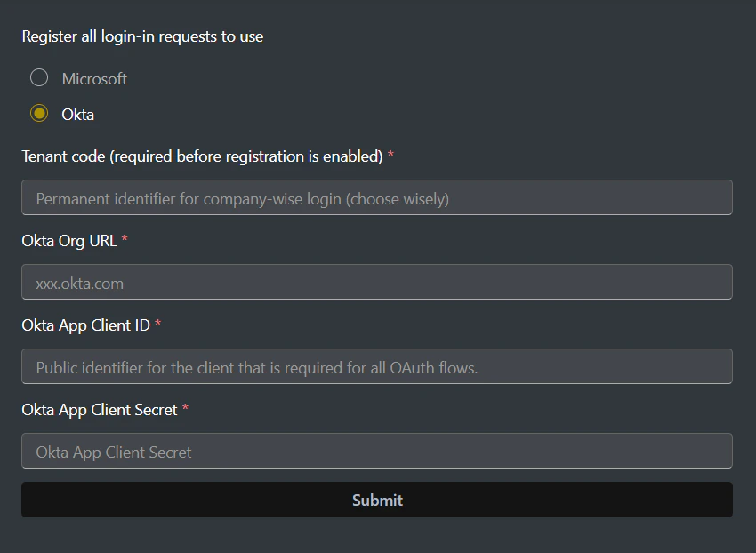Click the red asterisk beside Tenant code
The image size is (756, 553).
coord(390,155)
